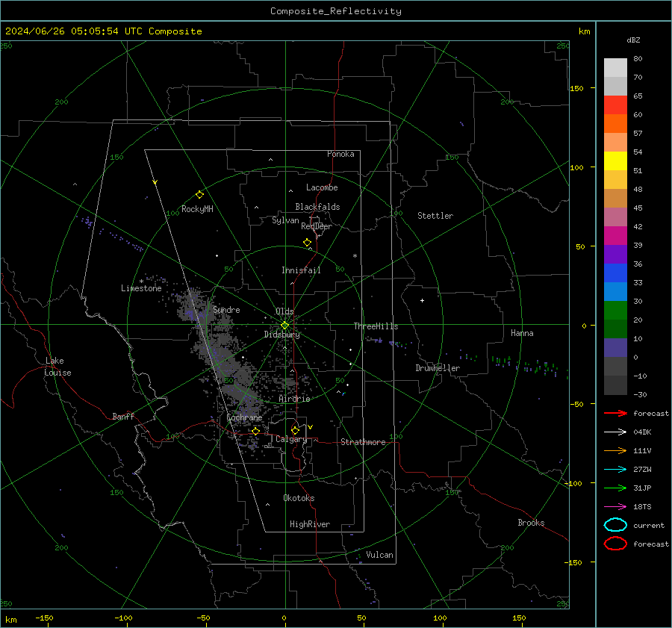Click the Sylvan label
The height and width of the screenshot is (628, 672).
pos(285,220)
